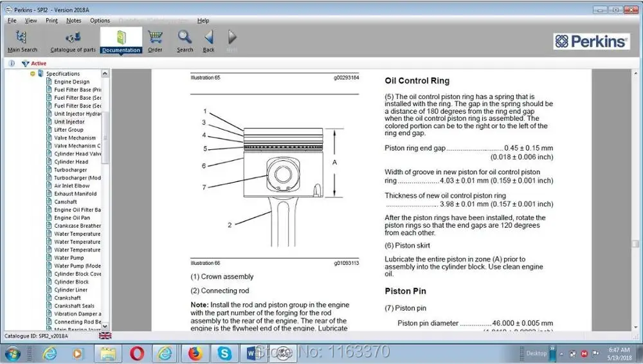Screen dimensions: 643x364
Task: Open the Water Pump document
Action: pos(69,258)
